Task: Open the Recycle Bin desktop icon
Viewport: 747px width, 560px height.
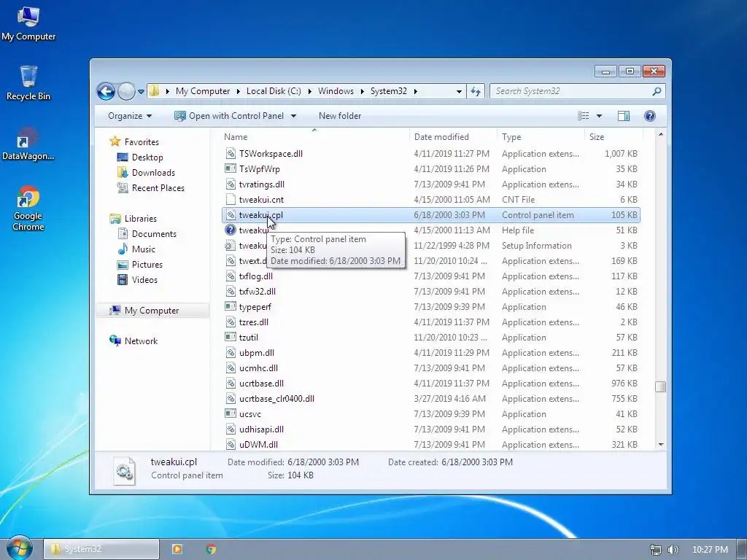Action: [28, 83]
